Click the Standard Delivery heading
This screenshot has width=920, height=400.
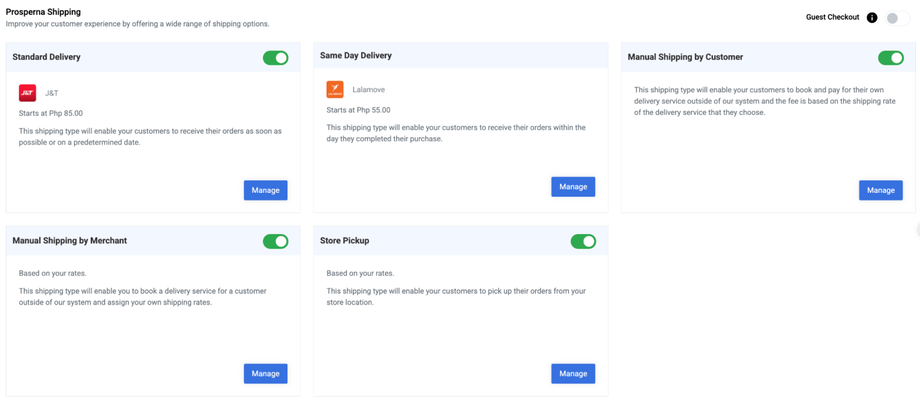pos(46,57)
